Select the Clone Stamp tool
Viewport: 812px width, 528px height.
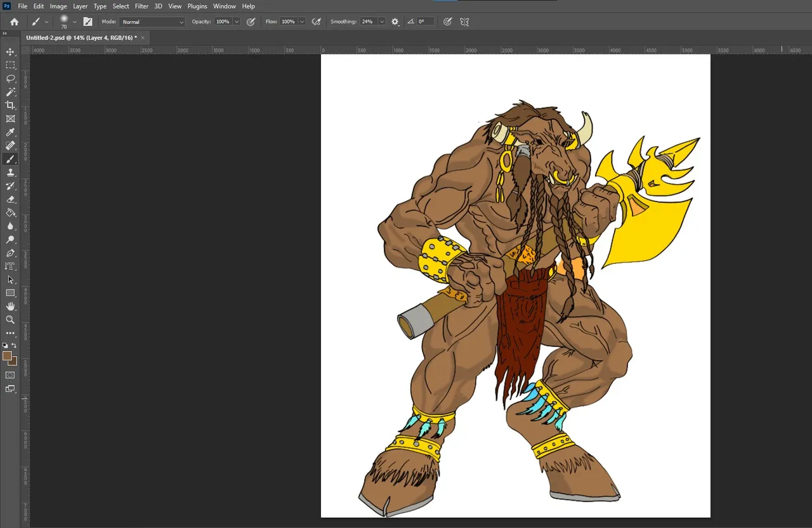[x=10, y=173]
